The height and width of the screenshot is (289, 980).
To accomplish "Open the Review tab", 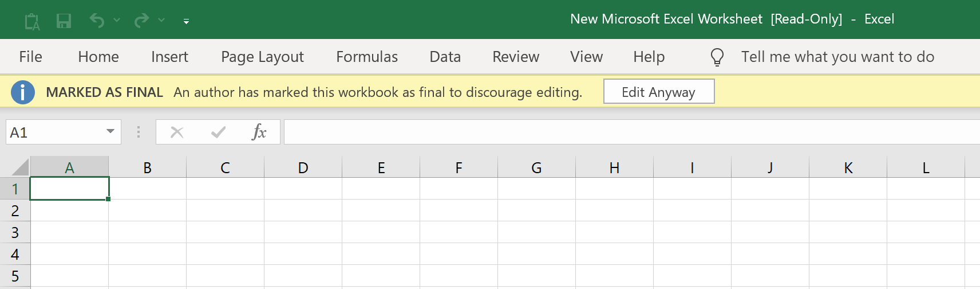I will 516,57.
